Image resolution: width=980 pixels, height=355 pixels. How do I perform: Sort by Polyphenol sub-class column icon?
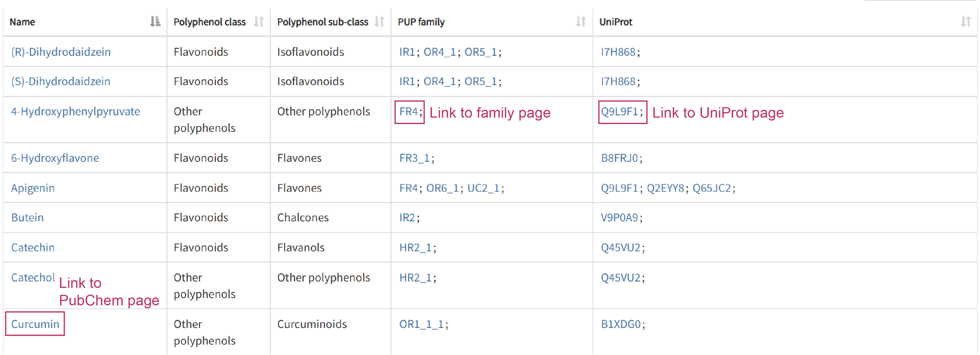coord(379,22)
